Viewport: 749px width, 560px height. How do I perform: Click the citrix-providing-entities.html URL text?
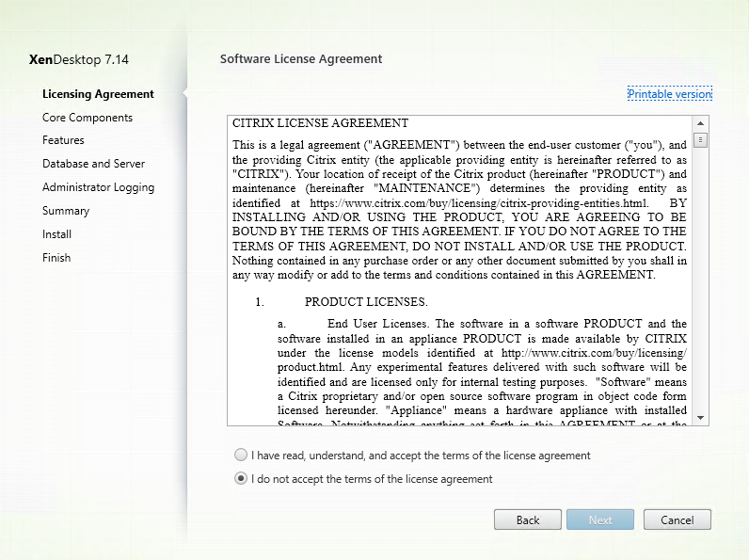(x=479, y=203)
